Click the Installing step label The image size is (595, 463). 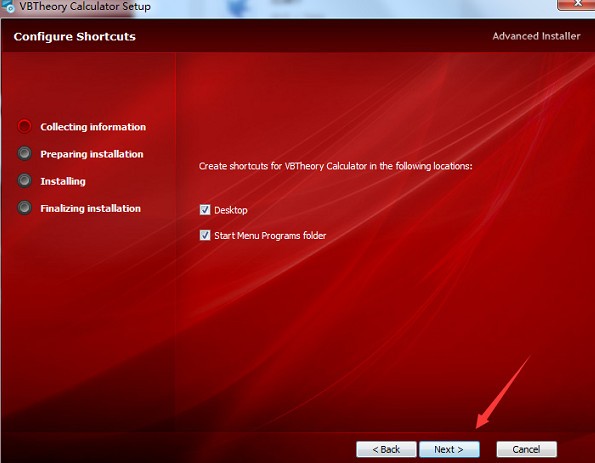click(x=63, y=181)
